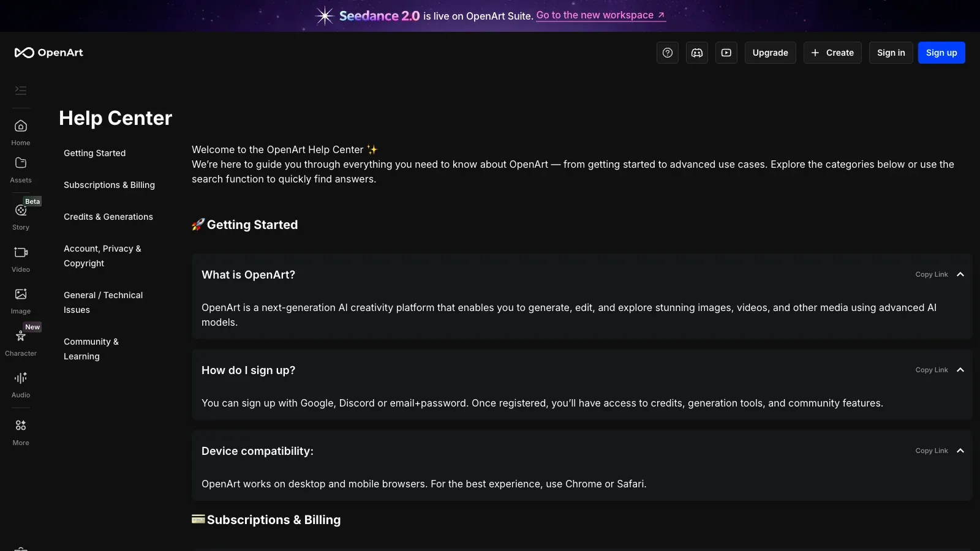Collapse the 'Device compatibility' section chevron
Viewport: 980px width, 551px height.
click(x=960, y=451)
